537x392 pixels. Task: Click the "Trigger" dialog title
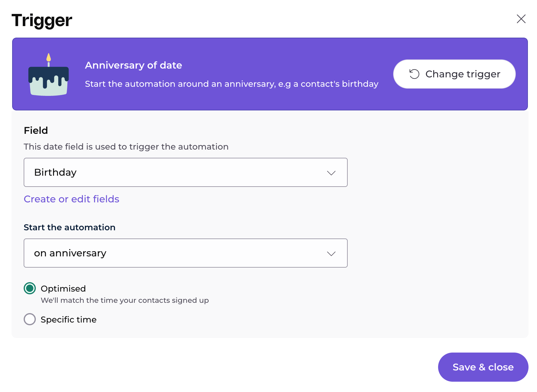42,20
